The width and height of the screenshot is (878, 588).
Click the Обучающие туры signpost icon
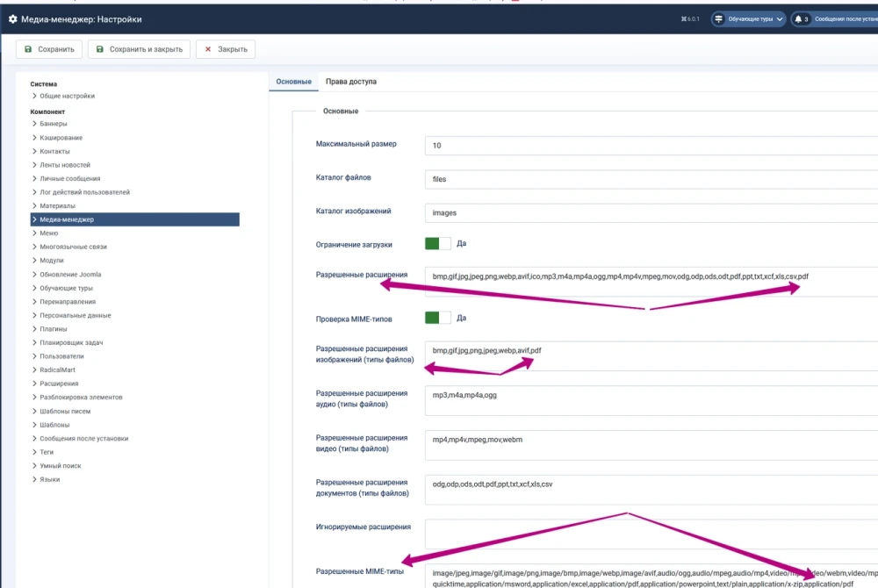click(x=719, y=19)
